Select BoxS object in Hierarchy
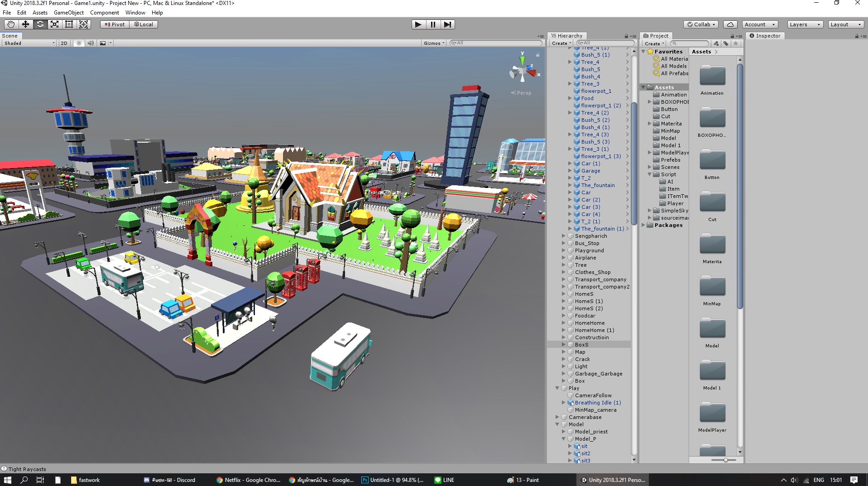The height and width of the screenshot is (486, 868). 589,345
